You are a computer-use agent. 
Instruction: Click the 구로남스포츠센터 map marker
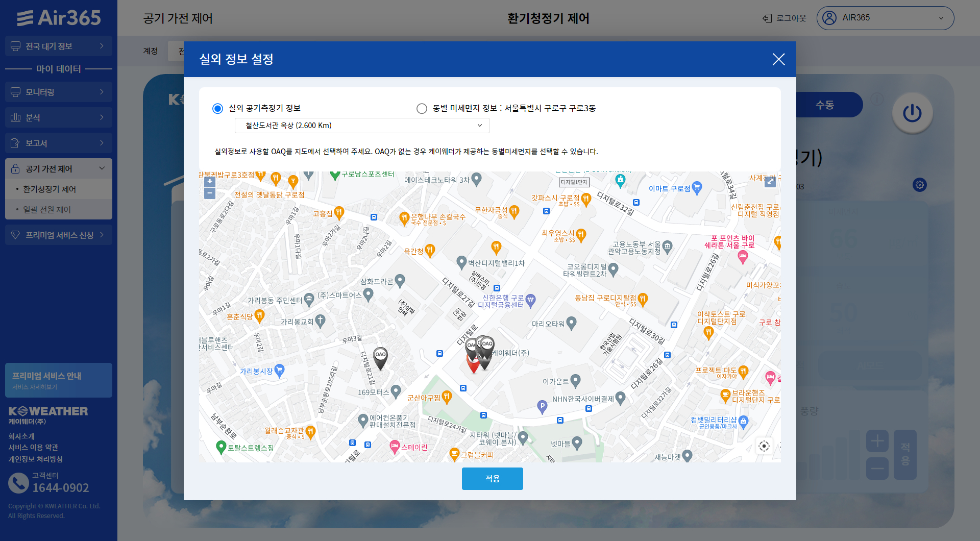tap(335, 175)
